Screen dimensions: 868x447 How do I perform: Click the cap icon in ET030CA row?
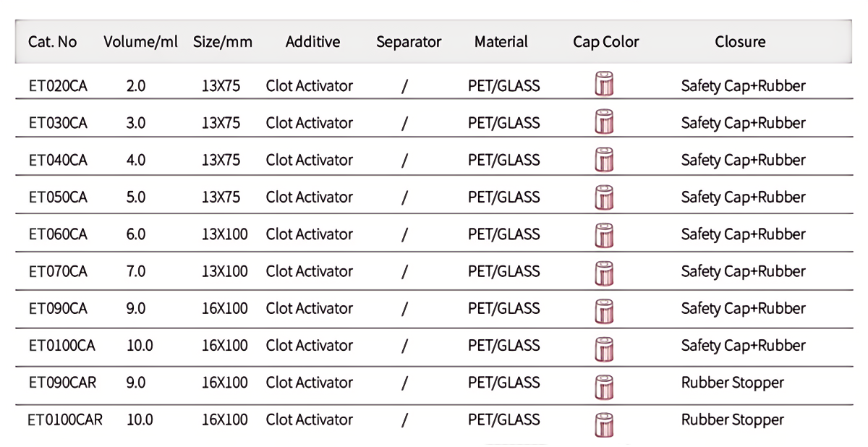coord(604,122)
